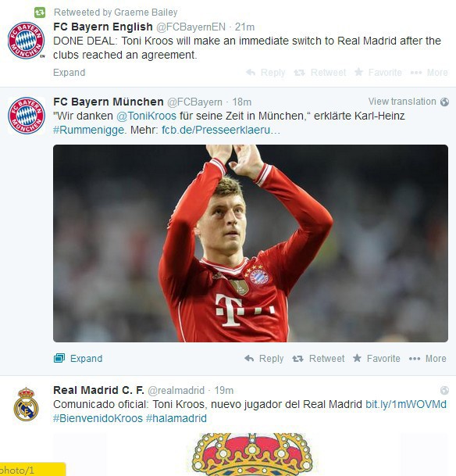Click globe icon on Real Madrid tweet
456x476 pixels.
(444, 390)
